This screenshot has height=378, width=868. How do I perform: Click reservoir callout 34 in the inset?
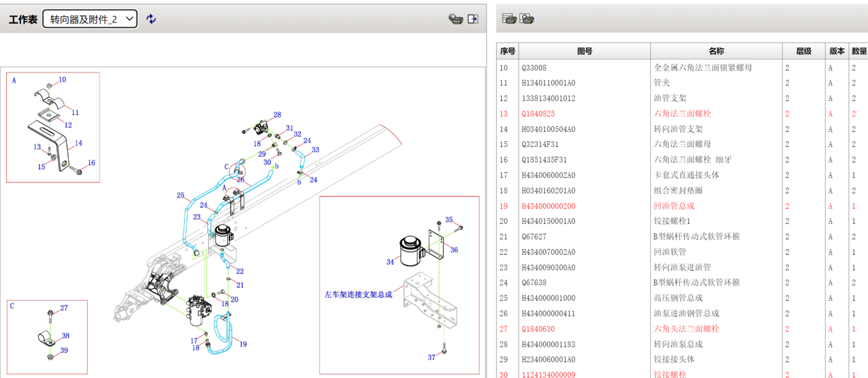pyautogui.click(x=389, y=262)
